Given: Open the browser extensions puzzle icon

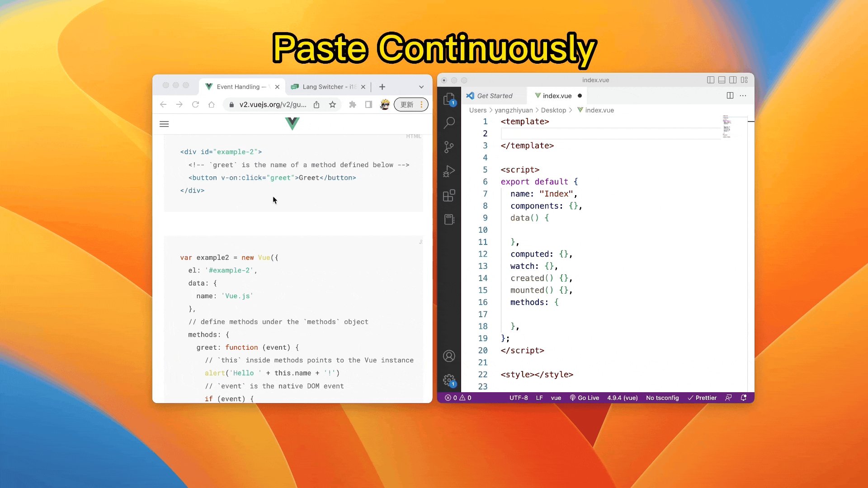Looking at the screenshot, I should 353,105.
